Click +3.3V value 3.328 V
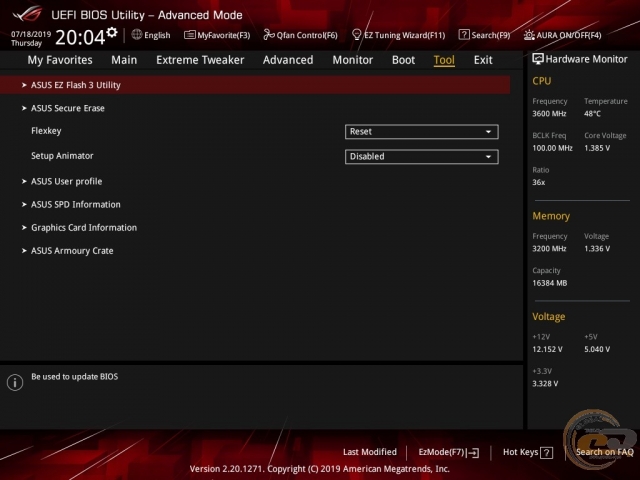 pyautogui.click(x=545, y=384)
